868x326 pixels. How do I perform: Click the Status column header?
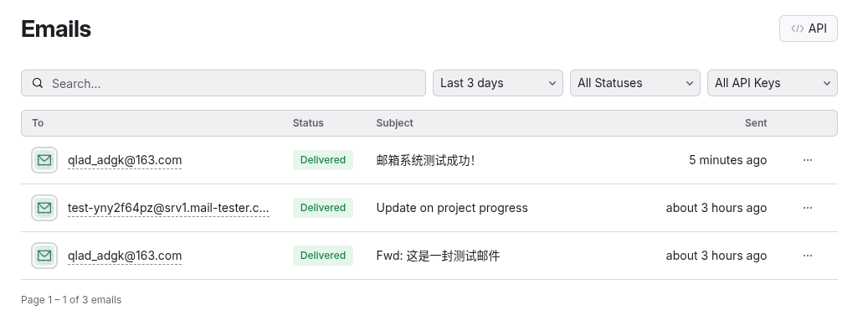click(x=308, y=123)
